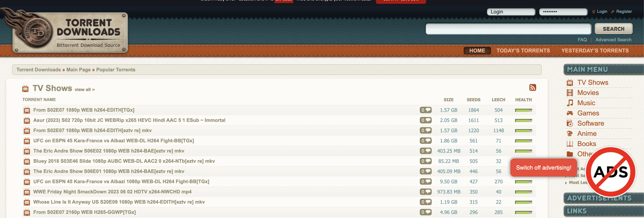Screen dimensions: 644x218
Task: Click Popular Torrents breadcrumb link
Action: 115,70
